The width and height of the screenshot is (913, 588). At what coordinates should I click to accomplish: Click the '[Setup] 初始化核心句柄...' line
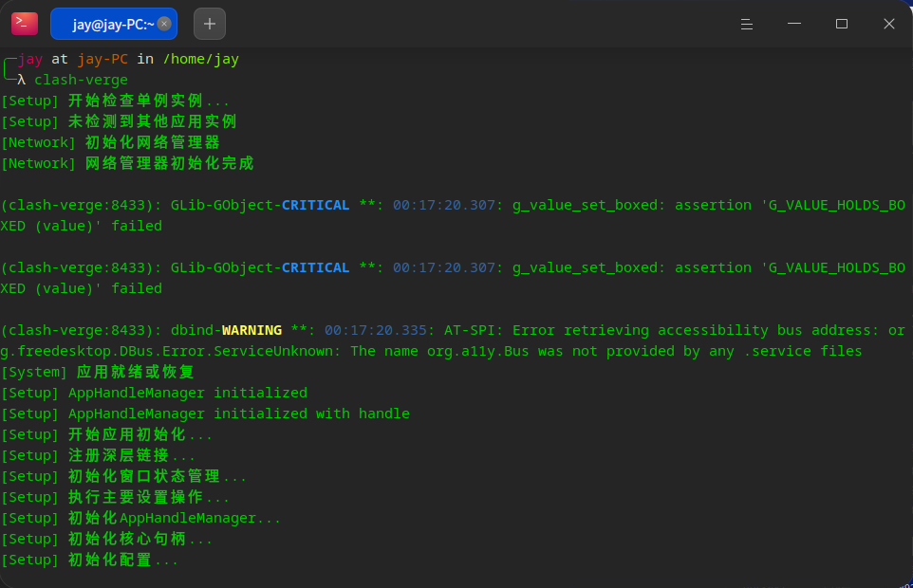click(x=106, y=539)
